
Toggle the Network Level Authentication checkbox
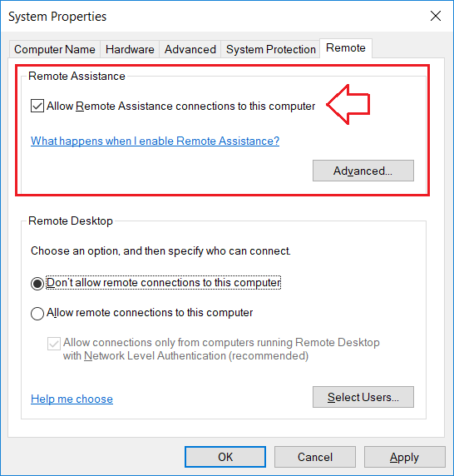coord(54,344)
